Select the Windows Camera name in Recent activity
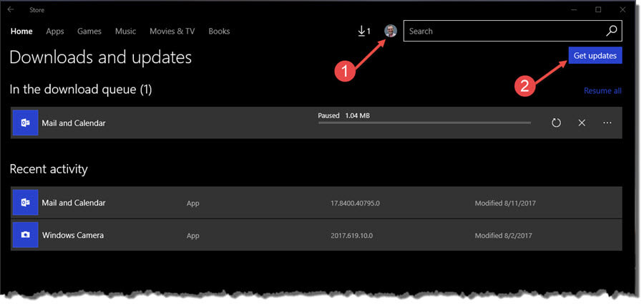Screen dimensions: 644x306 (73, 235)
